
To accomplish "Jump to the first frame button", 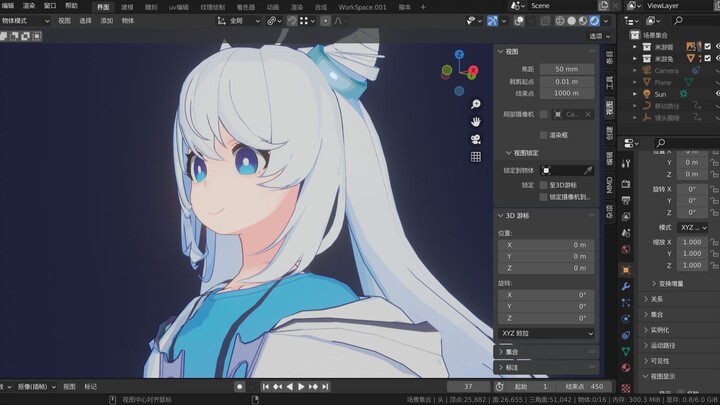I will coord(265,387).
